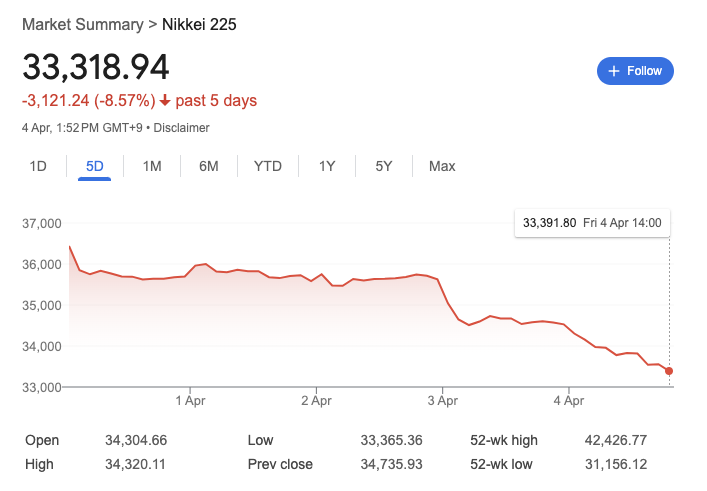Click the 1 Apr date axis label
This screenshot has width=707, height=491.
[x=189, y=401]
